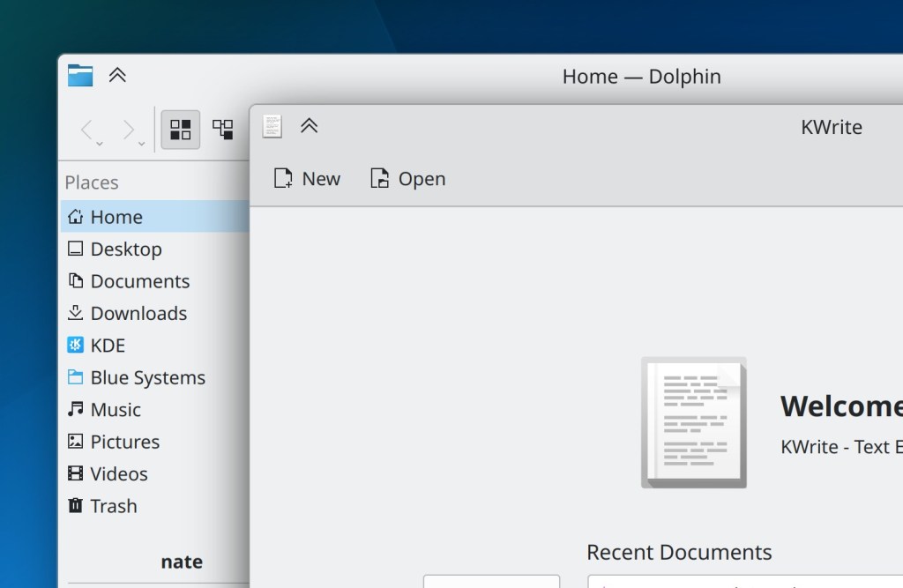The height and width of the screenshot is (588, 903).
Task: Create a new document with New
Action: pyautogui.click(x=307, y=179)
